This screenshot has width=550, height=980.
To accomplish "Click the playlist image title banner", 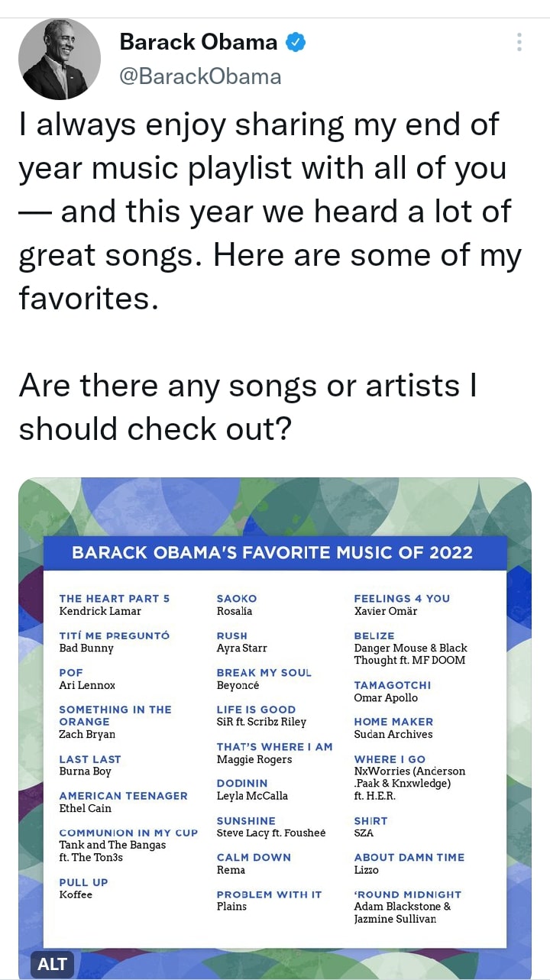I will (x=272, y=552).
